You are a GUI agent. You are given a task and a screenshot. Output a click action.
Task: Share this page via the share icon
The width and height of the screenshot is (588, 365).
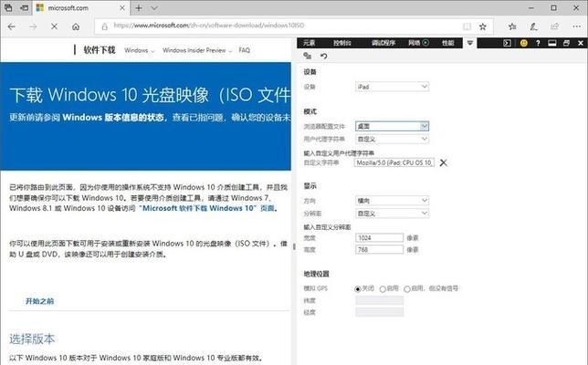554,26
